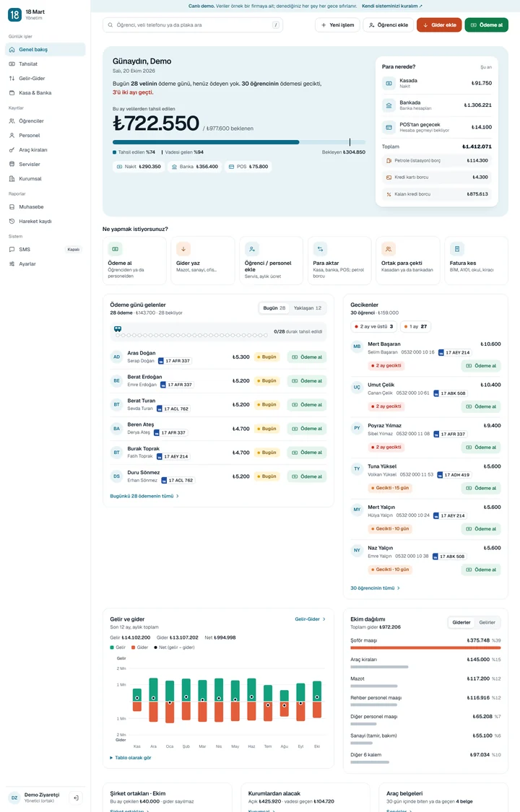The height and width of the screenshot is (812, 520).
Task: Open the Fatura kes quick action card
Action: click(477, 261)
